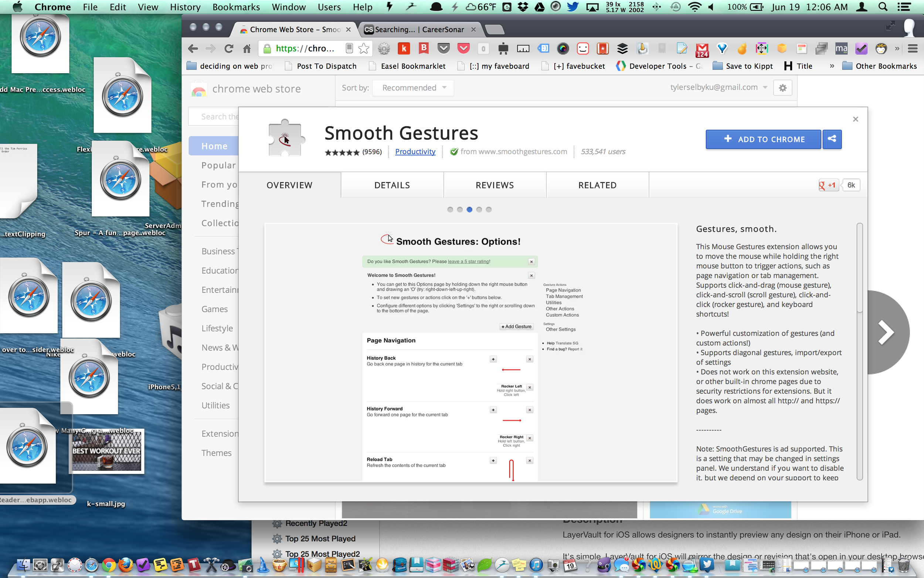
Task: Open the Chrome hamburger menu
Action: pos(913,48)
